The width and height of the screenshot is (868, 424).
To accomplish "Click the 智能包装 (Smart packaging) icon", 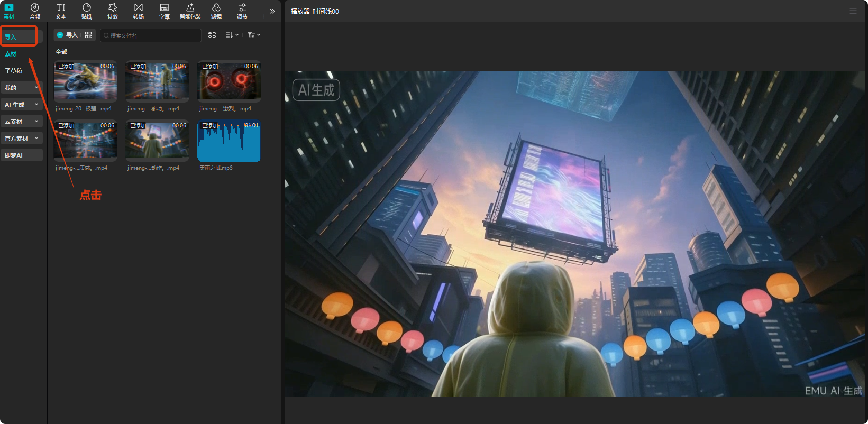I will pyautogui.click(x=190, y=11).
